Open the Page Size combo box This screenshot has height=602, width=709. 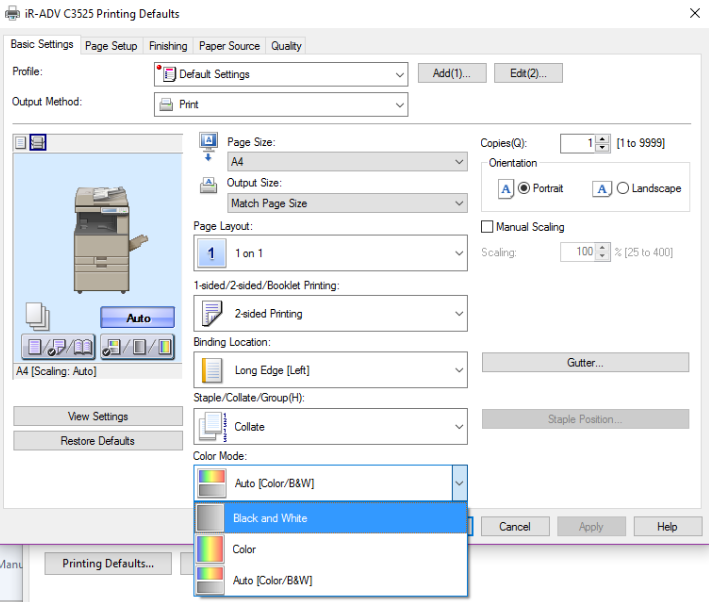347,161
